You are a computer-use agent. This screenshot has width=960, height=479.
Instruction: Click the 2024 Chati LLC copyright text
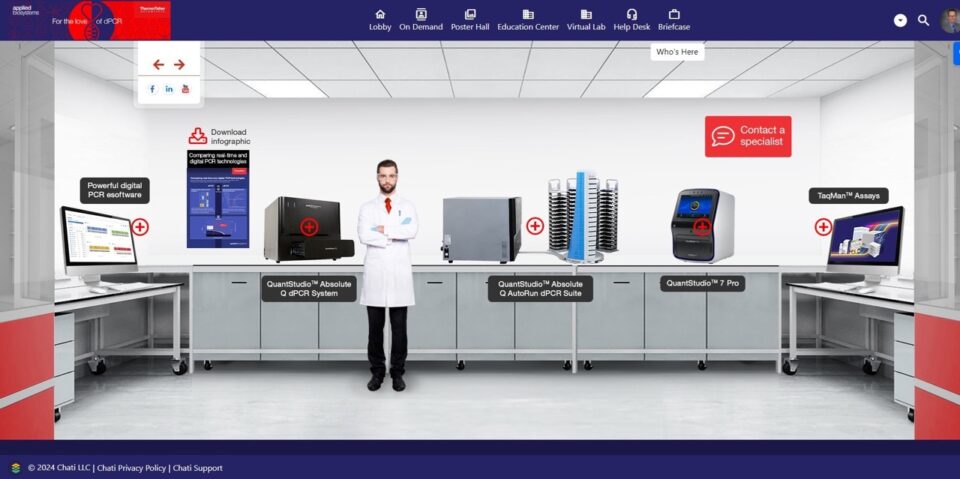[x=59, y=468]
